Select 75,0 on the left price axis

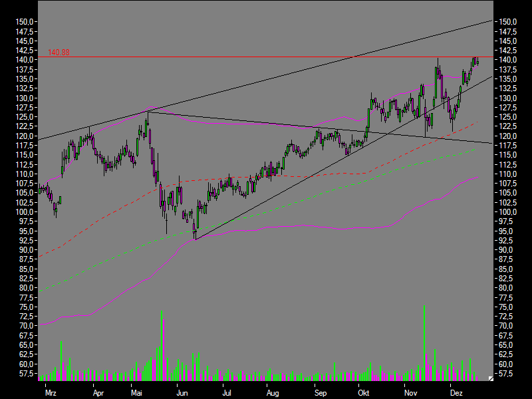pos(25,307)
